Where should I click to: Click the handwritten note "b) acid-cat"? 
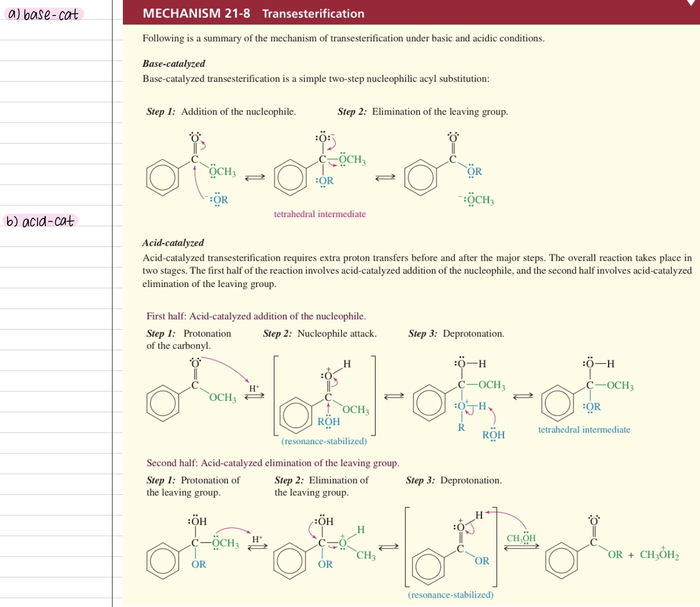tap(41, 220)
